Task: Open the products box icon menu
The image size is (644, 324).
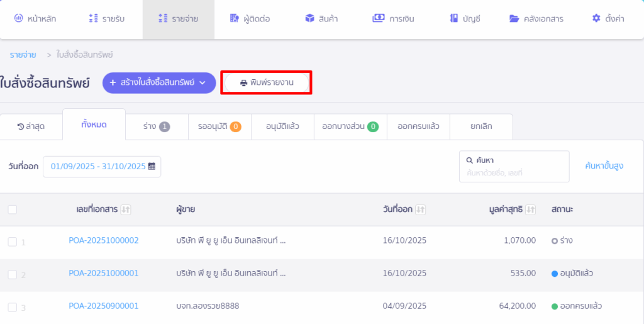Action: pyautogui.click(x=309, y=19)
